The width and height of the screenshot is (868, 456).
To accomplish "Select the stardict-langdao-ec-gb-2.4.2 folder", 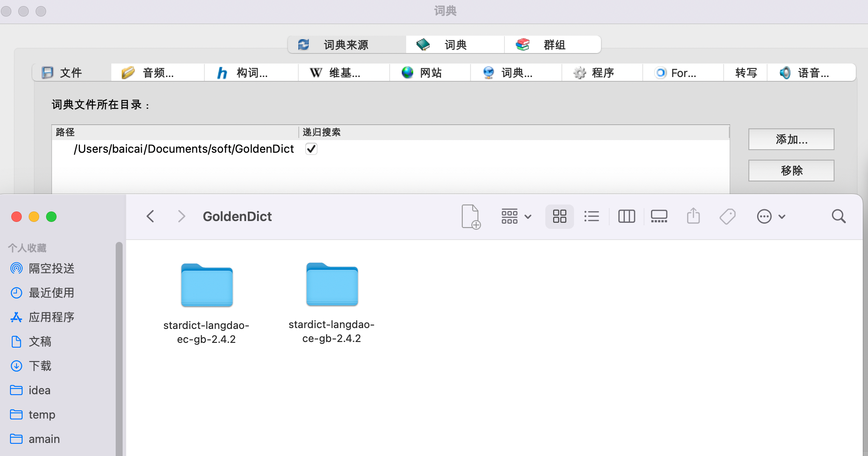I will click(207, 303).
